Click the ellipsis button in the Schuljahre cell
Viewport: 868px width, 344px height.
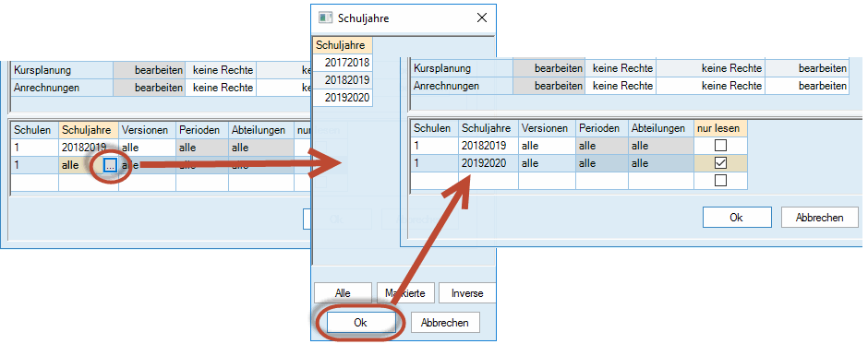click(x=110, y=165)
